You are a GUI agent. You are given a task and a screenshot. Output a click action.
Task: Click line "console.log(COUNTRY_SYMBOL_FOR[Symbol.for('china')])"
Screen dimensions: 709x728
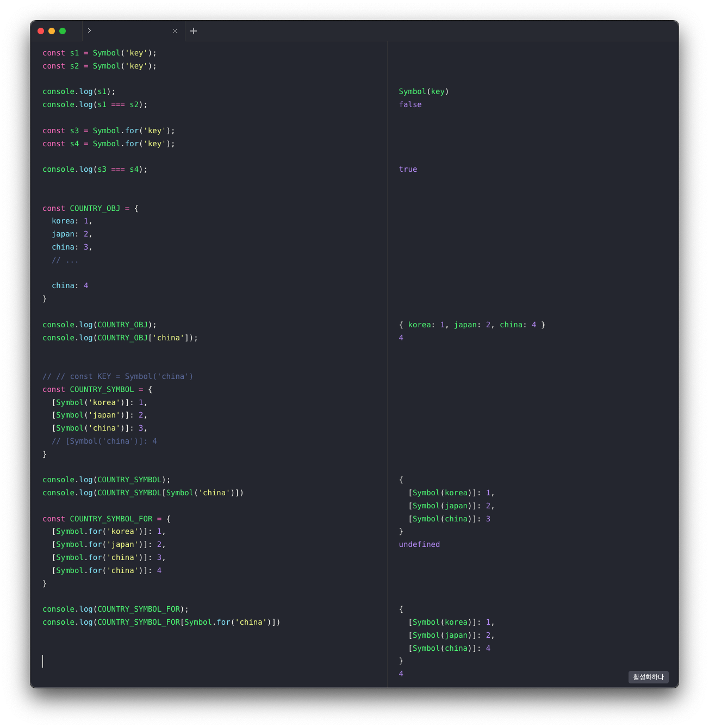pos(161,622)
